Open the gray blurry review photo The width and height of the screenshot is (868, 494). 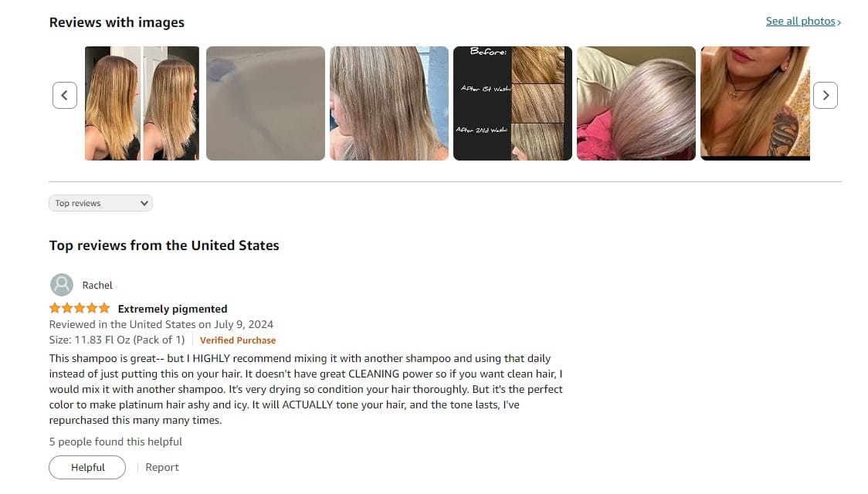pyautogui.click(x=266, y=103)
